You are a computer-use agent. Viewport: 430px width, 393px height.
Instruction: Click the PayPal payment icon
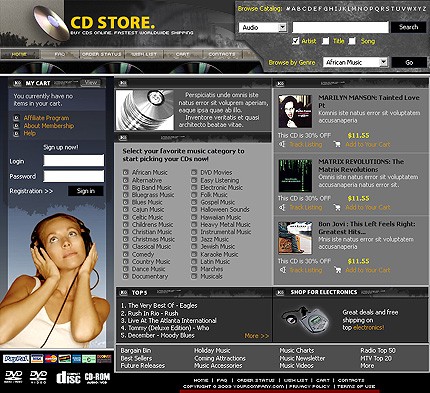coord(16,359)
